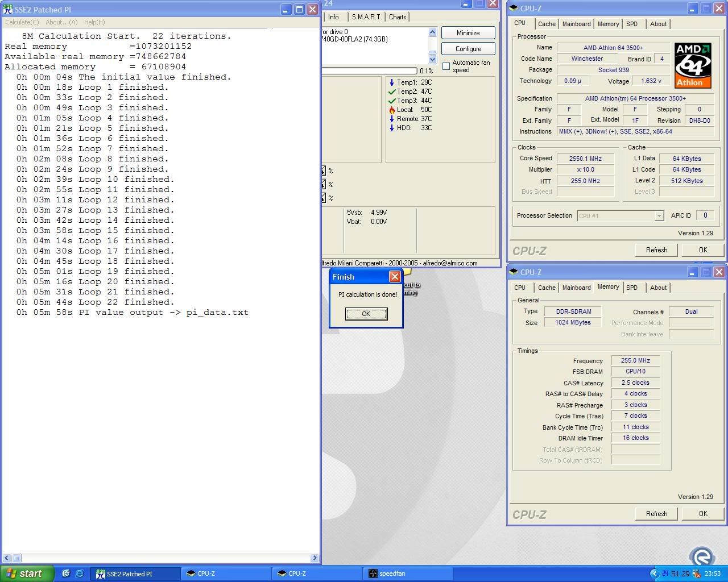This screenshot has height=582, width=728.
Task: Click Refresh in the Memory CPU-Z window
Action: (656, 514)
